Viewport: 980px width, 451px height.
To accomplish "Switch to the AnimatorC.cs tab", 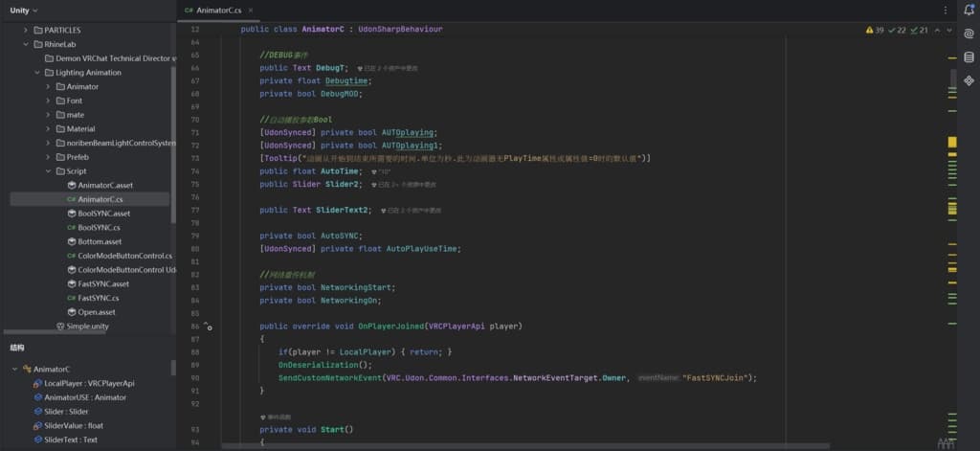I will click(218, 11).
